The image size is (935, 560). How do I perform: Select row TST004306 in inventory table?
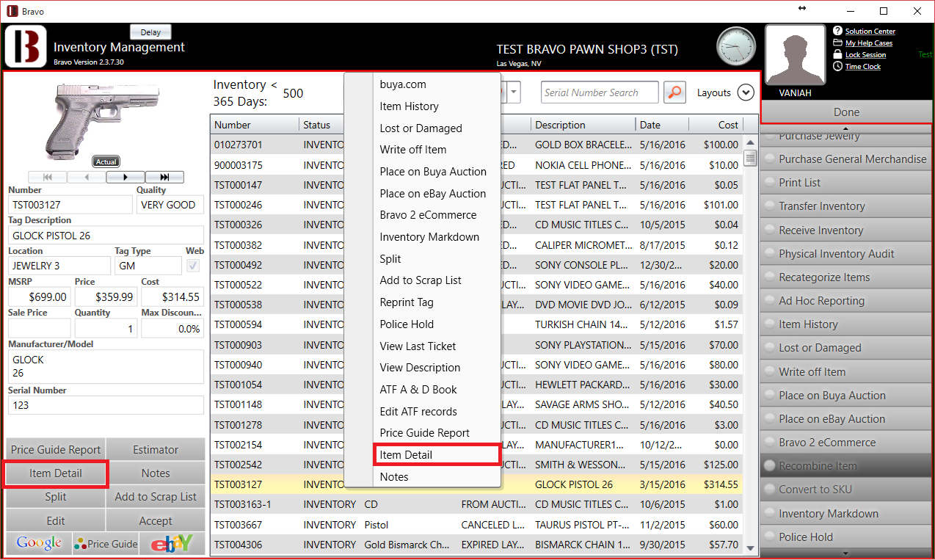point(476,545)
